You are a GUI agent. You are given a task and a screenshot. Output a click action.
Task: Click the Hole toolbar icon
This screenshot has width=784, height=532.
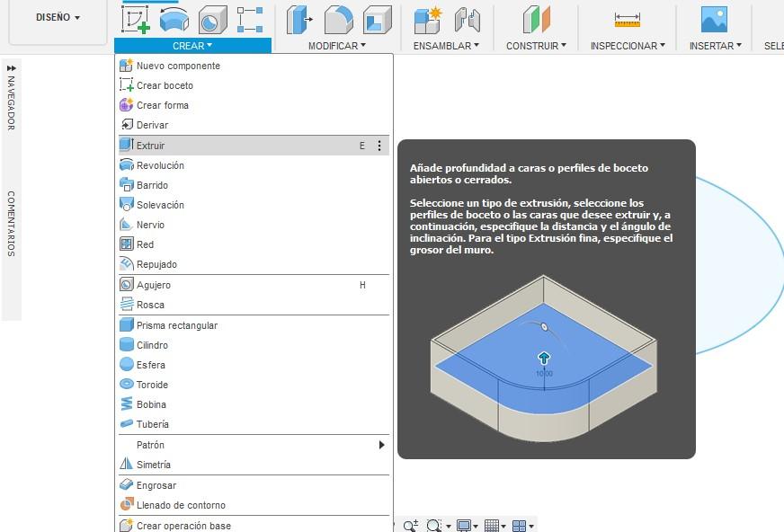click(212, 20)
